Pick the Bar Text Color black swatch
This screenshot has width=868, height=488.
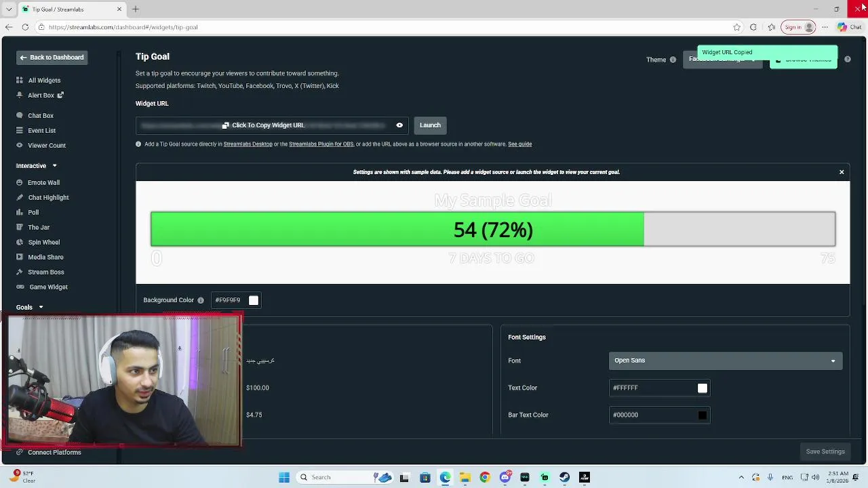point(703,415)
